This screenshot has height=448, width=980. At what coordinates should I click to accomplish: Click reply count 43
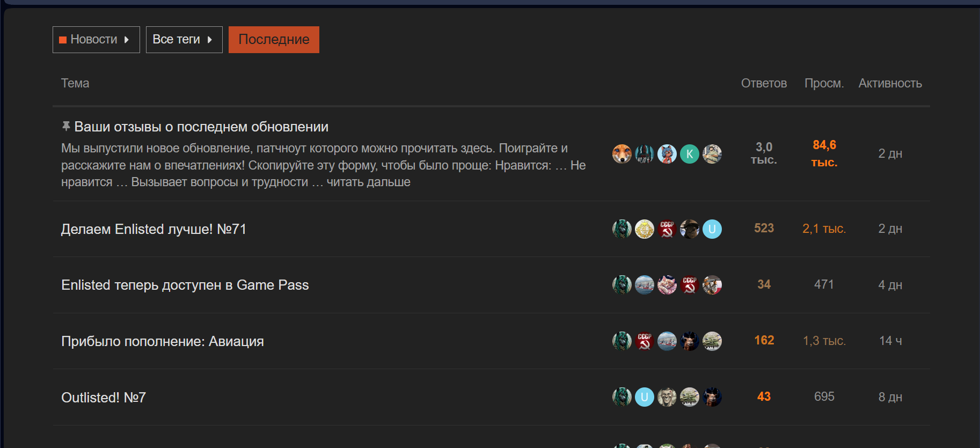[764, 396]
